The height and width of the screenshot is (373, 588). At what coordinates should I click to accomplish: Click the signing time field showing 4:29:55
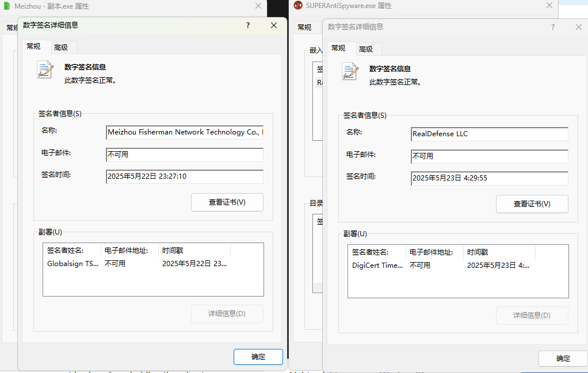point(490,178)
